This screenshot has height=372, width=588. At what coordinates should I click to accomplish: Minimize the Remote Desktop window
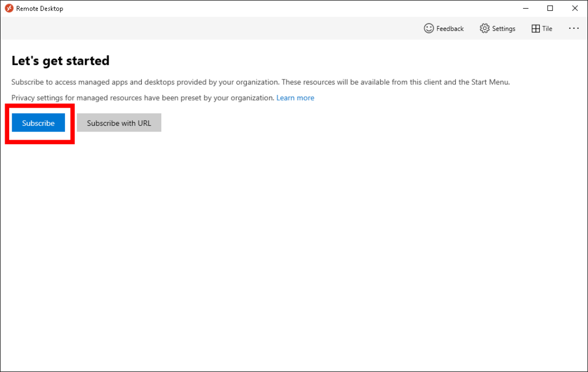click(x=526, y=8)
